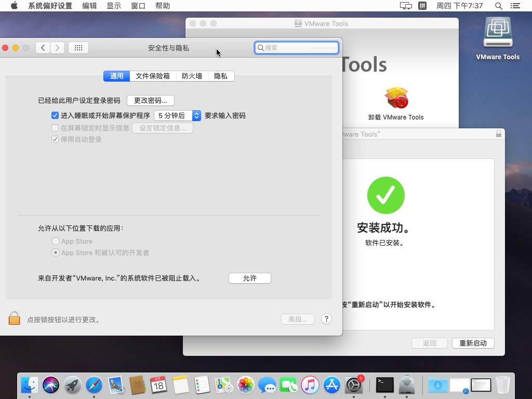Image resolution: width=532 pixels, height=399 pixels.
Task: Switch to Firewall (防火墙) tab
Action: [x=192, y=76]
